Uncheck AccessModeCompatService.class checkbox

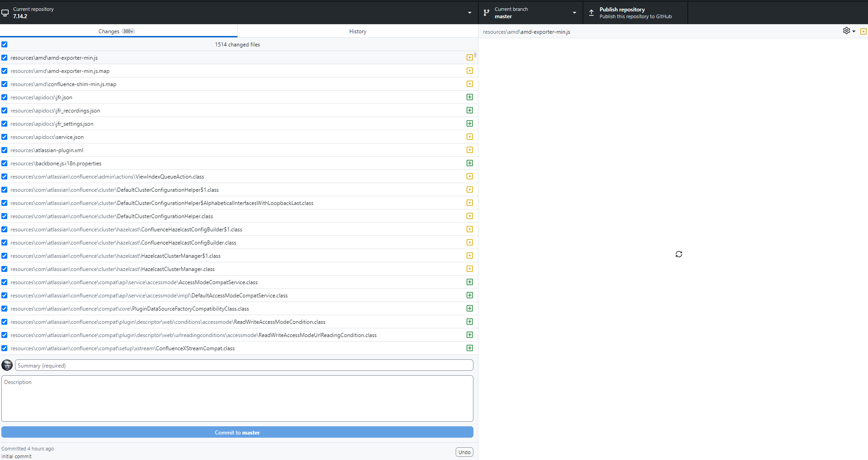coord(4,282)
